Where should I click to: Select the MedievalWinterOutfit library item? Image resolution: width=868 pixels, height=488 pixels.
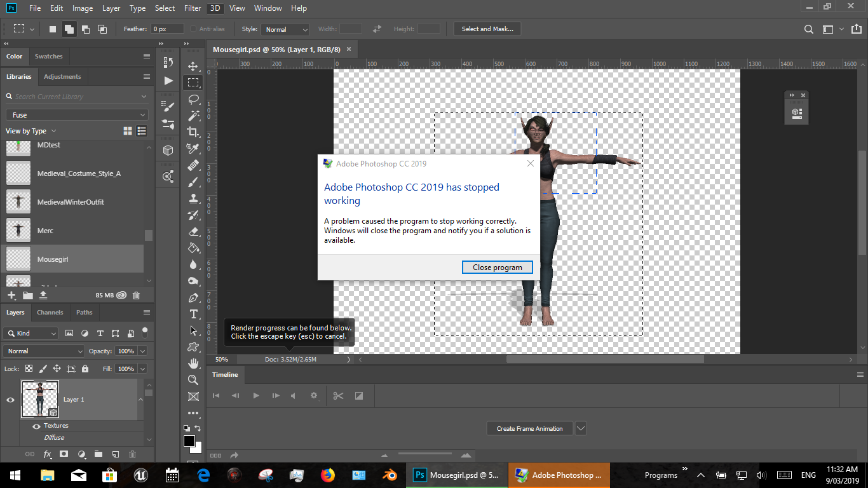pos(72,202)
